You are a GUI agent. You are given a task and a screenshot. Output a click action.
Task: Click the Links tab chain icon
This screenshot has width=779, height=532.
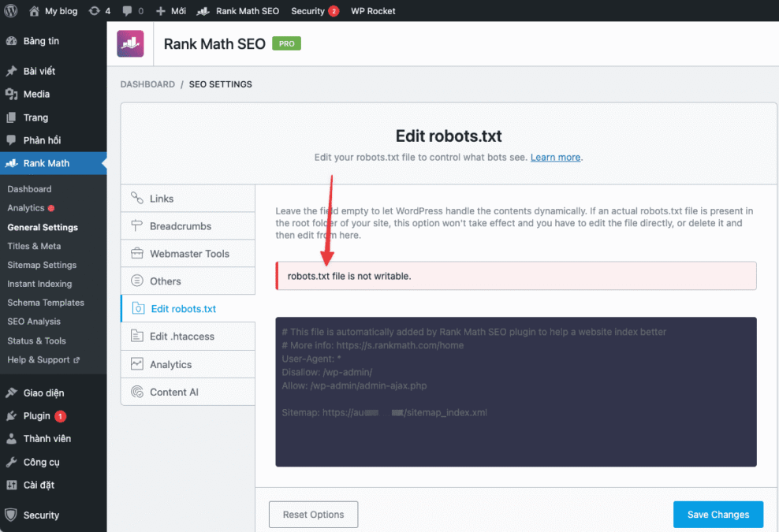[137, 199]
